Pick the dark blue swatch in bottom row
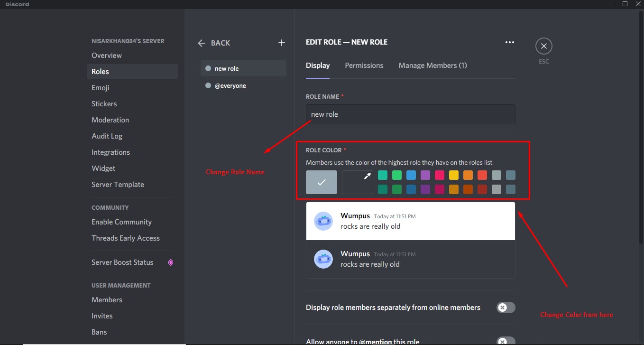 [x=411, y=189]
